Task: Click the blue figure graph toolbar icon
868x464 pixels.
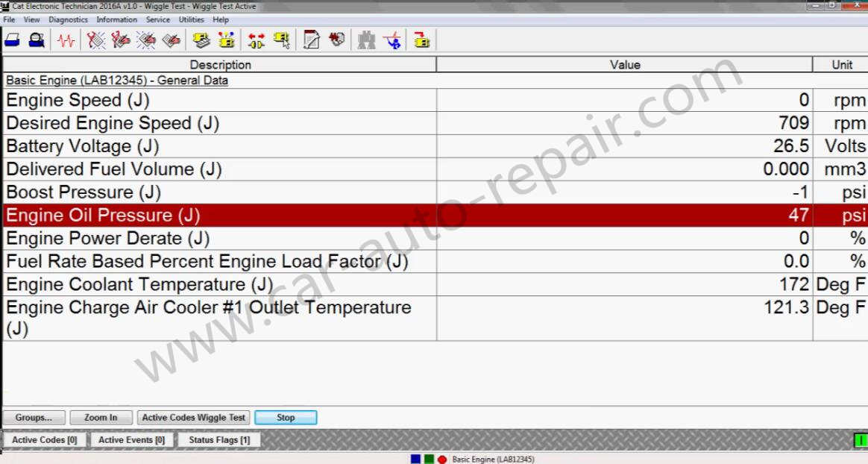Action: pos(393,40)
